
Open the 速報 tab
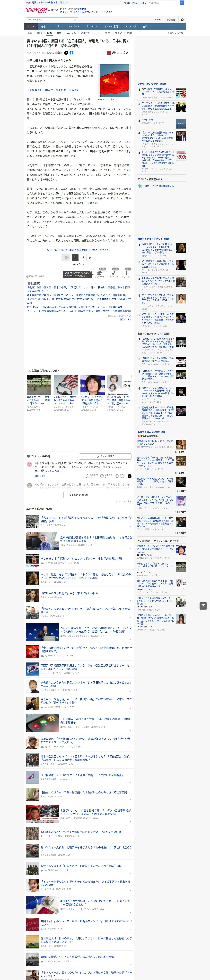[x=43, y=27]
